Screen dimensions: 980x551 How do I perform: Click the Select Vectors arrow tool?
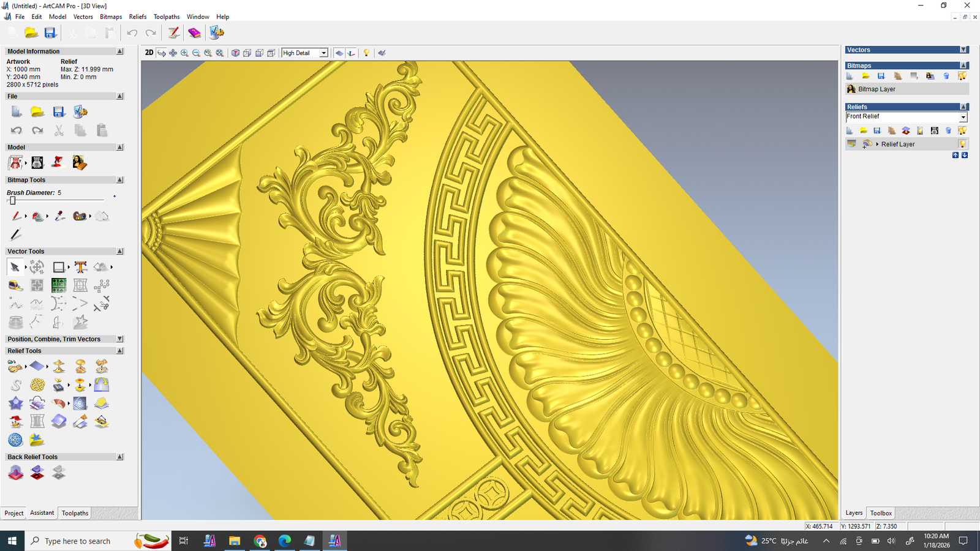coord(15,267)
